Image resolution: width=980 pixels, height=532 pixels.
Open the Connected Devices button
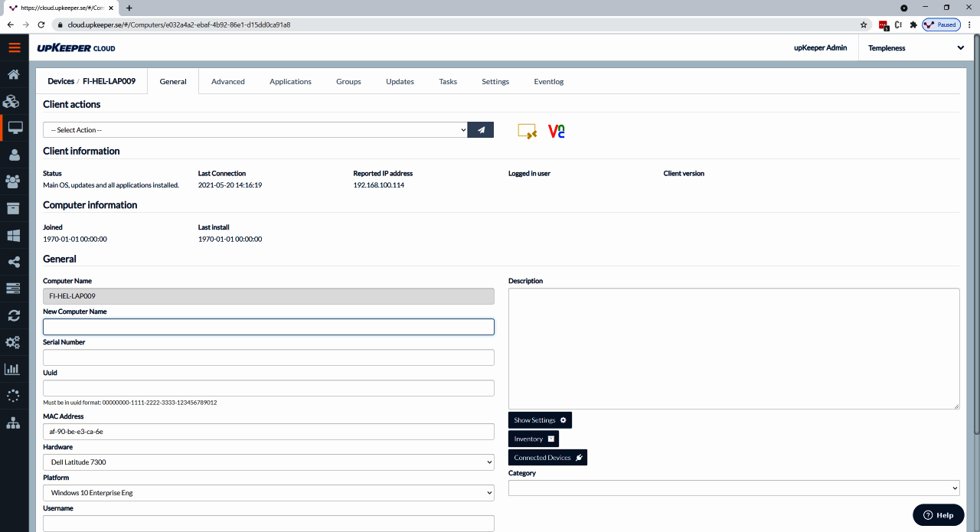547,457
